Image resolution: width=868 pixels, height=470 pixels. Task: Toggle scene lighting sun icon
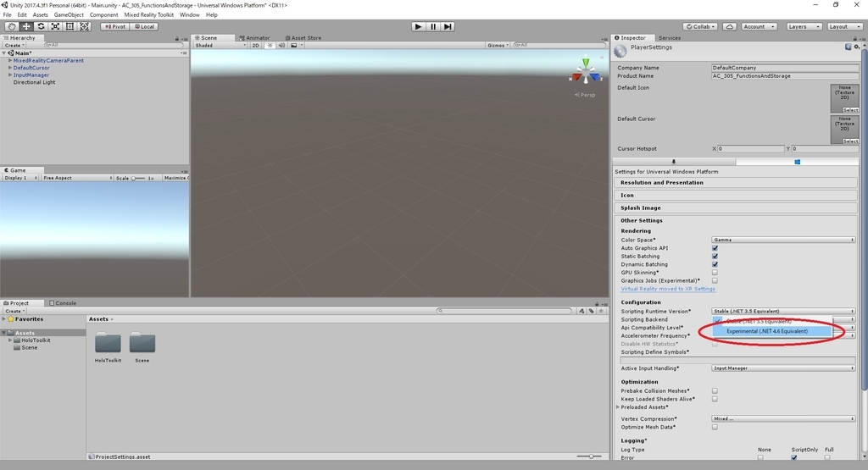click(270, 46)
